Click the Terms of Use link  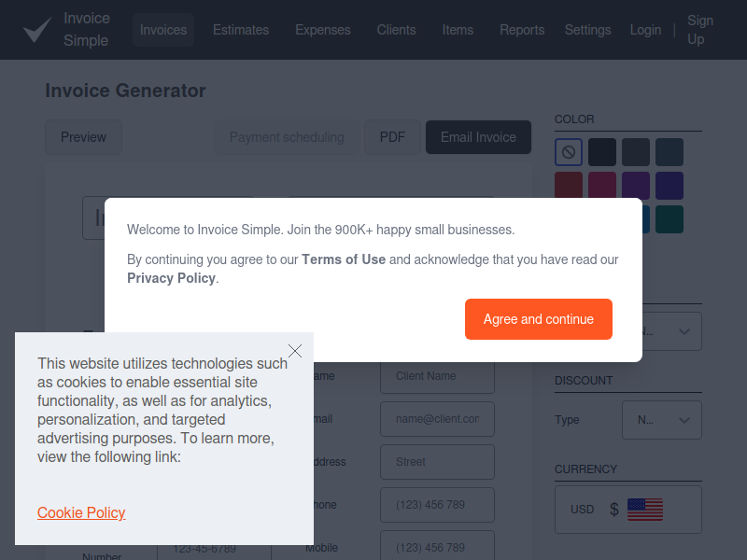click(344, 259)
